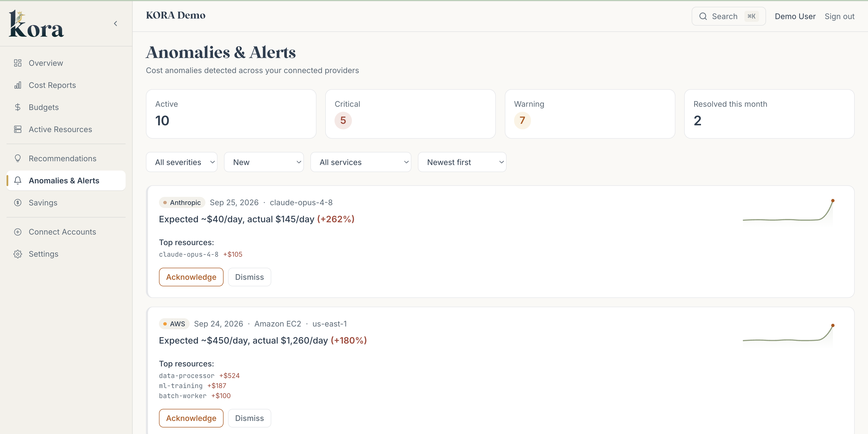Image resolution: width=868 pixels, height=434 pixels.
Task: Open the All severities dropdown
Action: coord(182,162)
